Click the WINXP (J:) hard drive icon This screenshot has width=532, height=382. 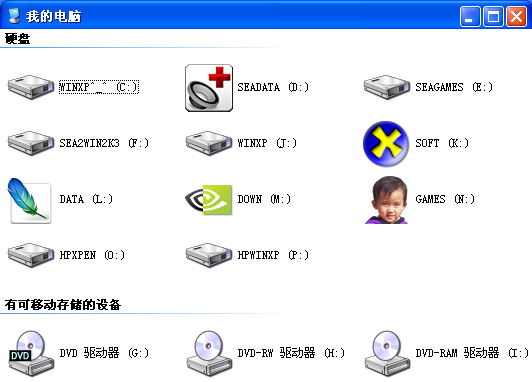pyautogui.click(x=209, y=143)
